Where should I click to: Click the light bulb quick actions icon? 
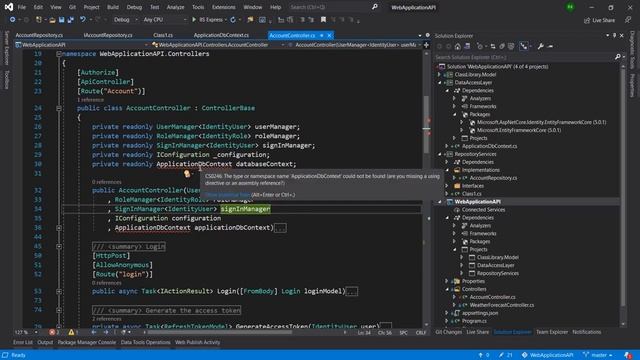[x=187, y=174]
